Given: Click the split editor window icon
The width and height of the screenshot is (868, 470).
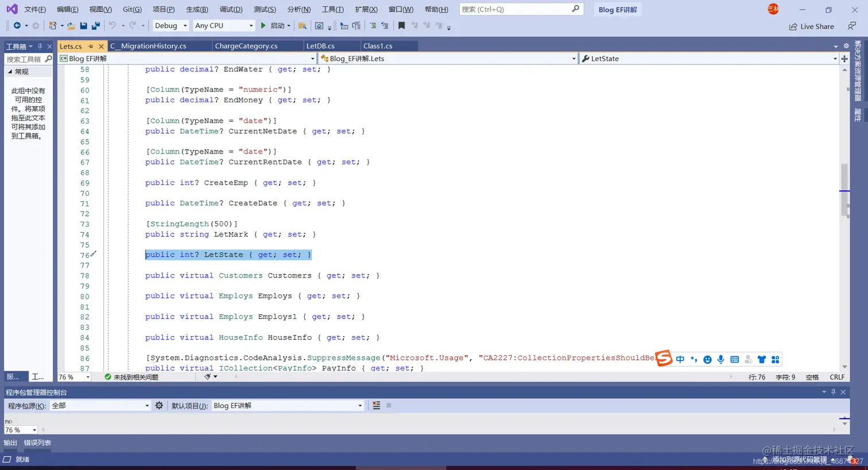Looking at the screenshot, I should coord(844,59).
